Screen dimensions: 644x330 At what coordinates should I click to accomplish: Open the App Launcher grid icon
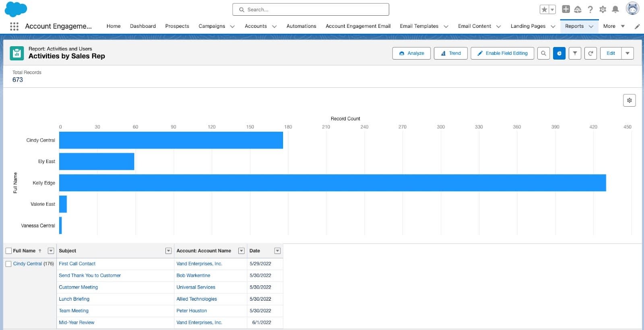click(x=14, y=26)
